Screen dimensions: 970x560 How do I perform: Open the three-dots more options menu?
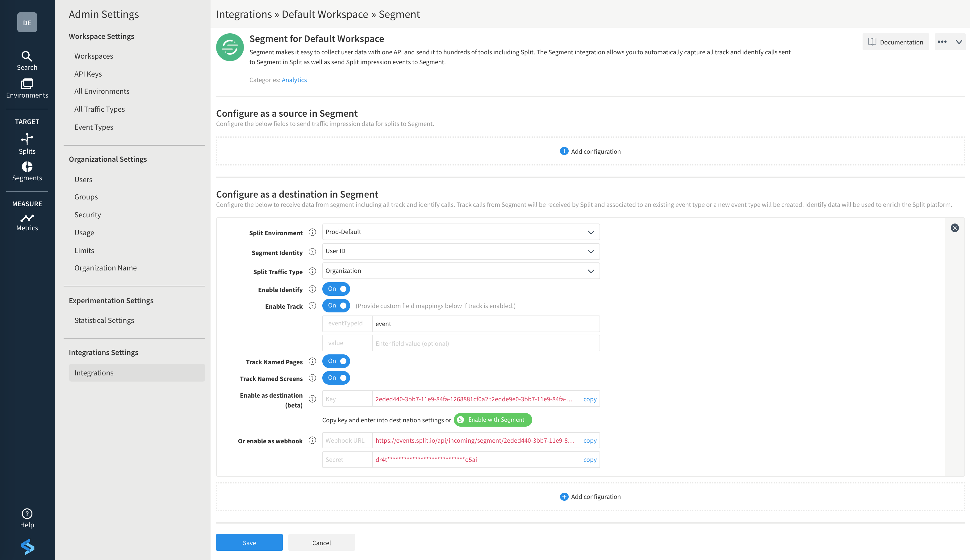(x=942, y=42)
